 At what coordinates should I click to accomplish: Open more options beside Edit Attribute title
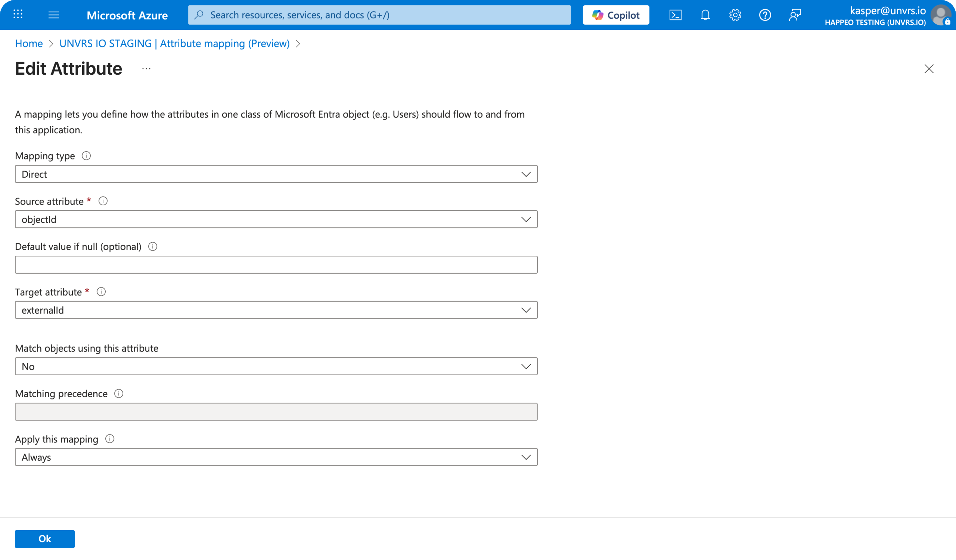[x=146, y=69]
